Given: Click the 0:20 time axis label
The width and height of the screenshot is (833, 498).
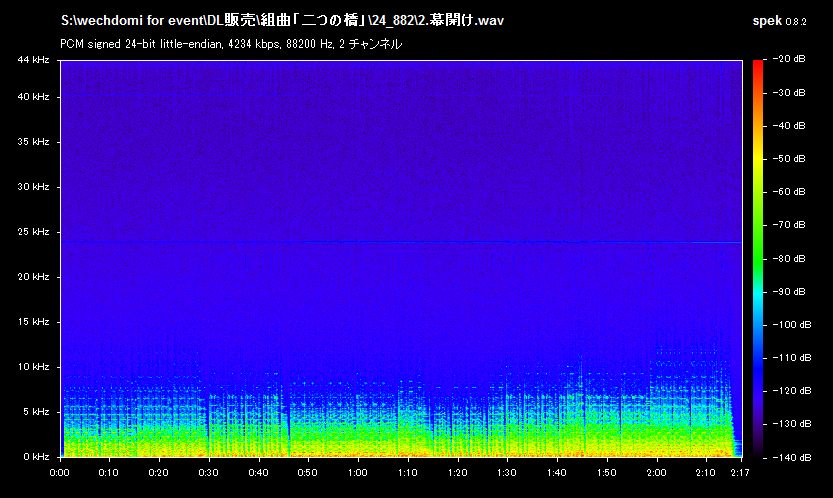Looking at the screenshot, I should click(158, 473).
